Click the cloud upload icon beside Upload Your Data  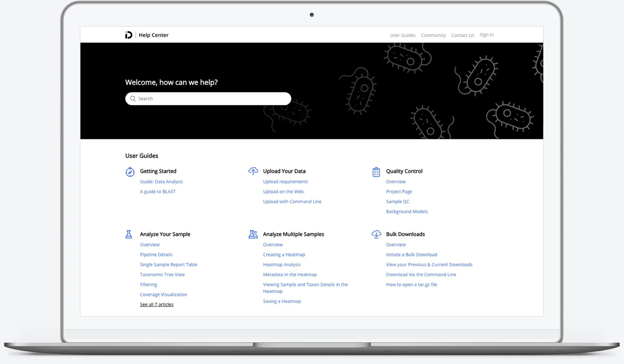(253, 171)
